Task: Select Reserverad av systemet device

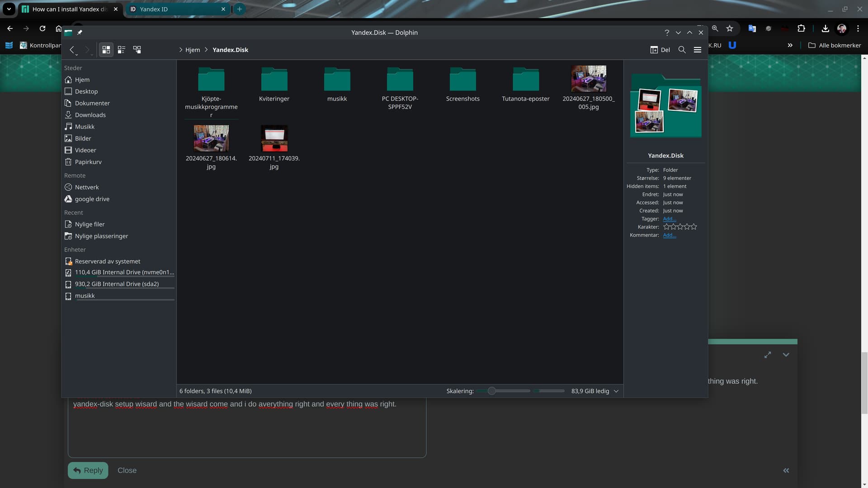Action: click(119, 261)
